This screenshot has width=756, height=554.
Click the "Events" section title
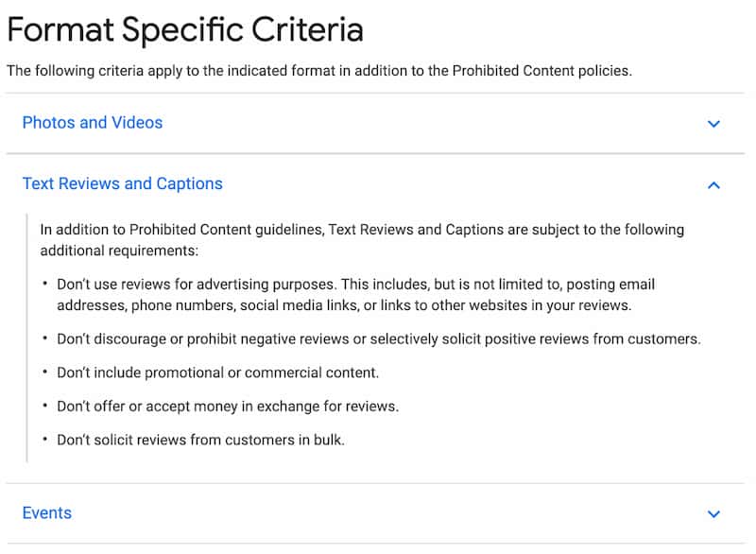(47, 513)
